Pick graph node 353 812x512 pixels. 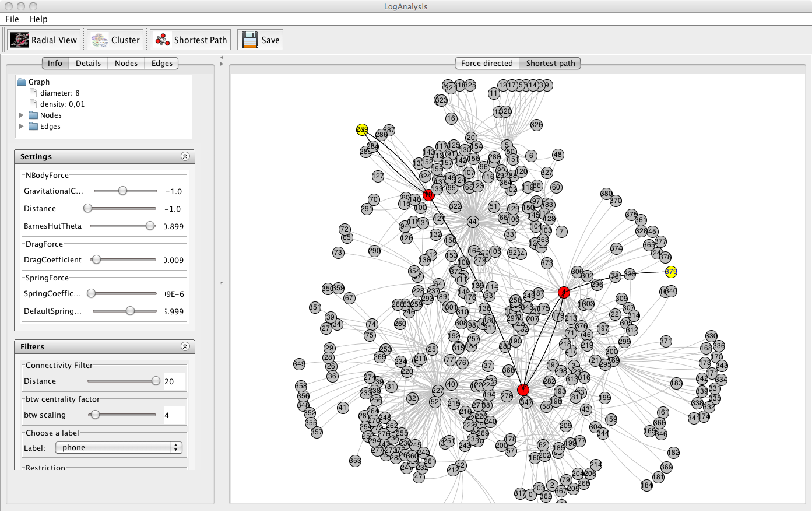click(x=355, y=461)
